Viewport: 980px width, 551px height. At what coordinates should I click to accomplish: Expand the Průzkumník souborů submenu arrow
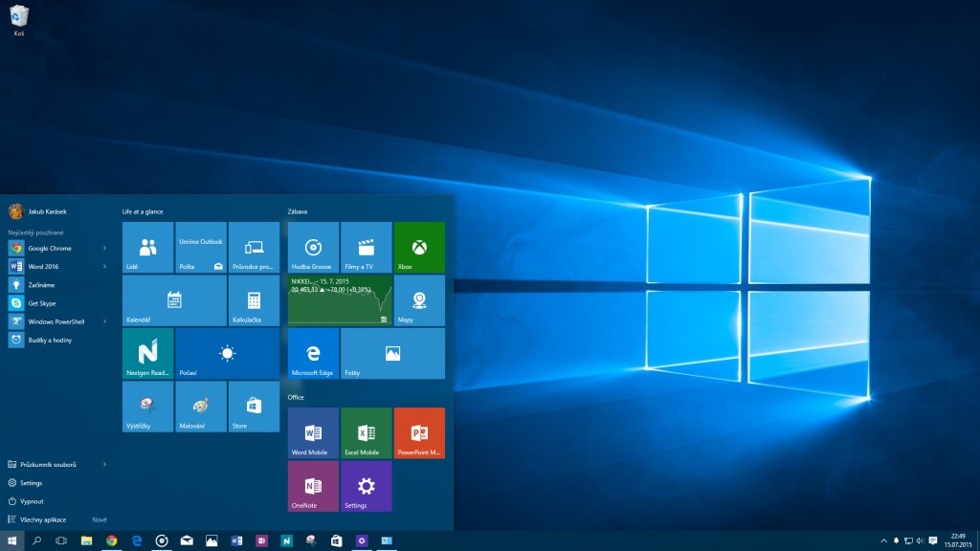pyautogui.click(x=104, y=464)
